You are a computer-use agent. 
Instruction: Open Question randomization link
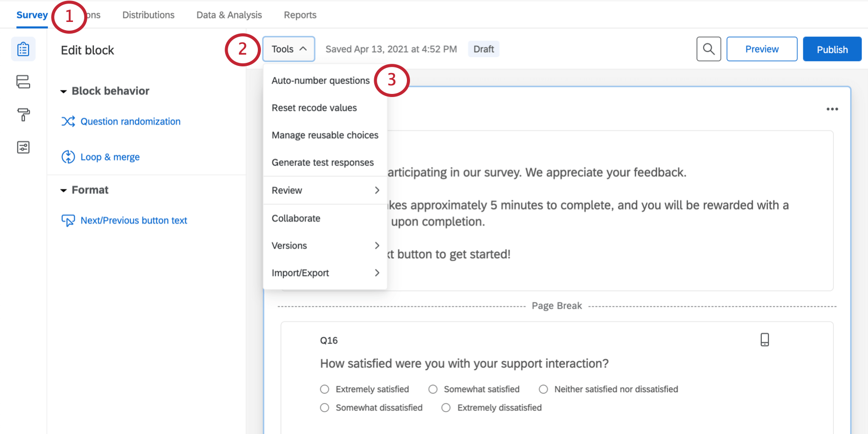[130, 122]
